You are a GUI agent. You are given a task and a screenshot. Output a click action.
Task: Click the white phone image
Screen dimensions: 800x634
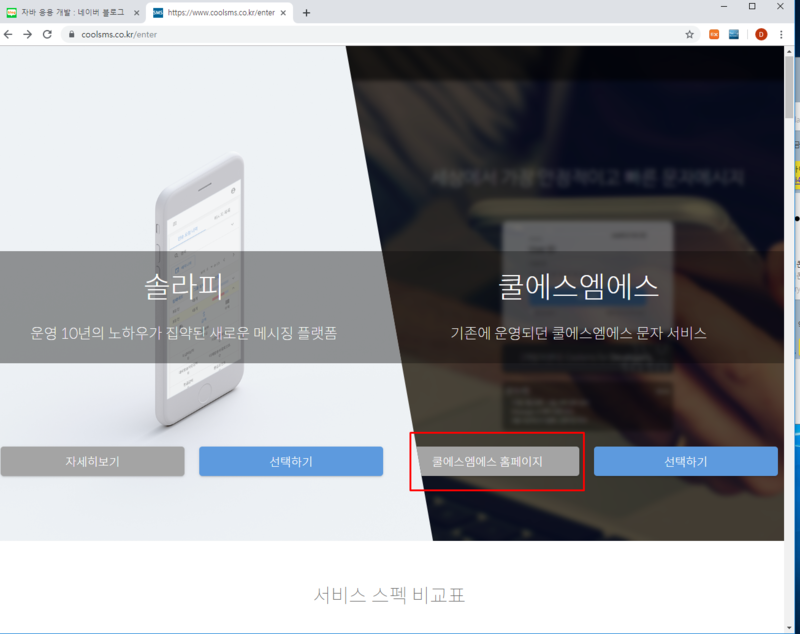pyautogui.click(x=200, y=289)
